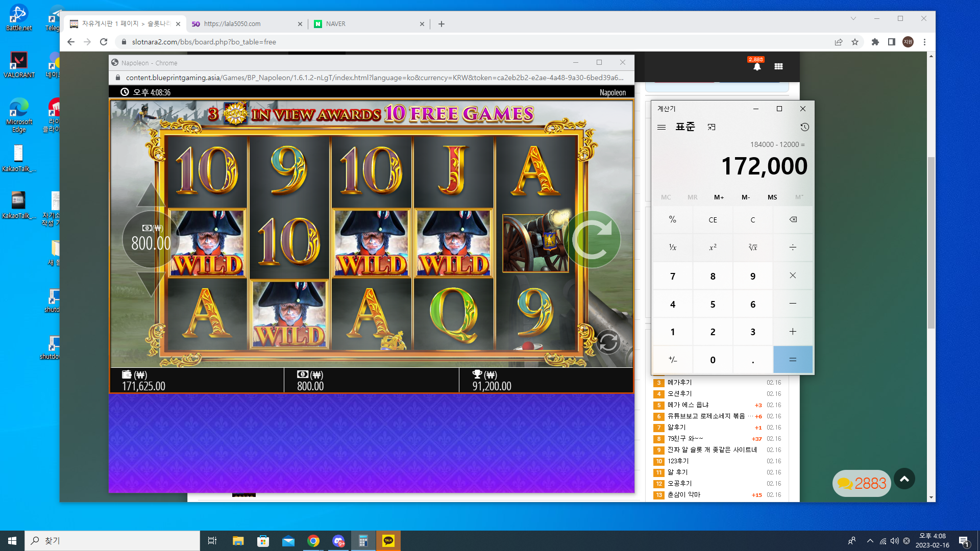Toggle calculator keep-on-top mode
The height and width of the screenshot is (551, 980).
pos(712,127)
